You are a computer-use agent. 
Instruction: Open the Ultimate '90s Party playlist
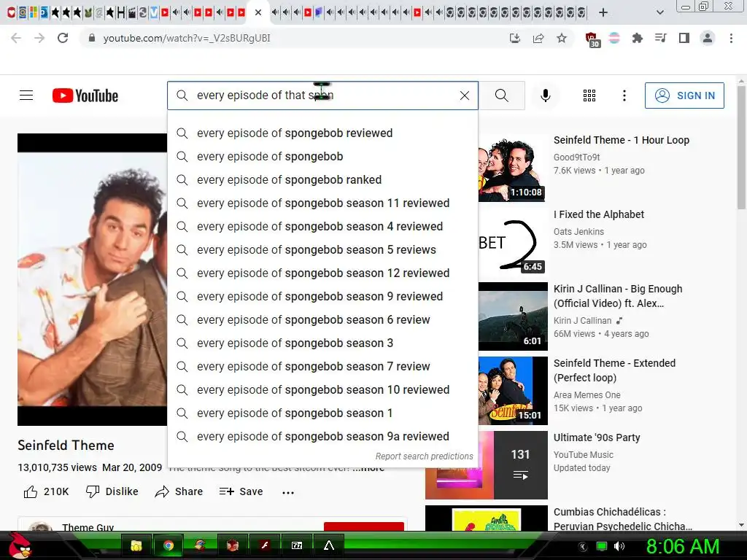tap(597, 437)
